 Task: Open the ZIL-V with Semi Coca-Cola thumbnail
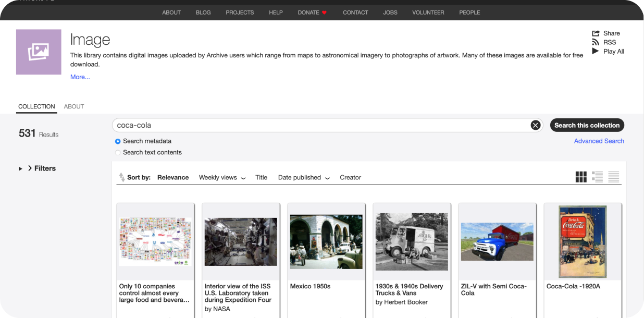497,242
